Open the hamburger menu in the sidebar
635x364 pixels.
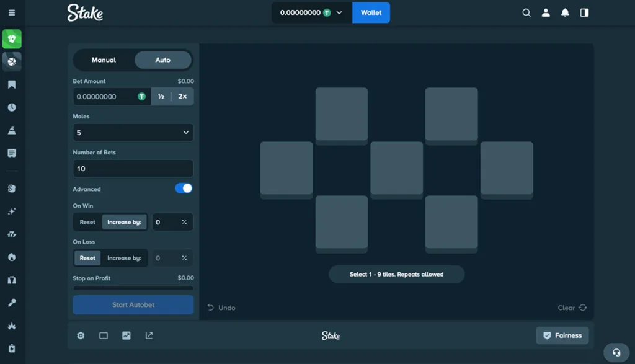12,12
